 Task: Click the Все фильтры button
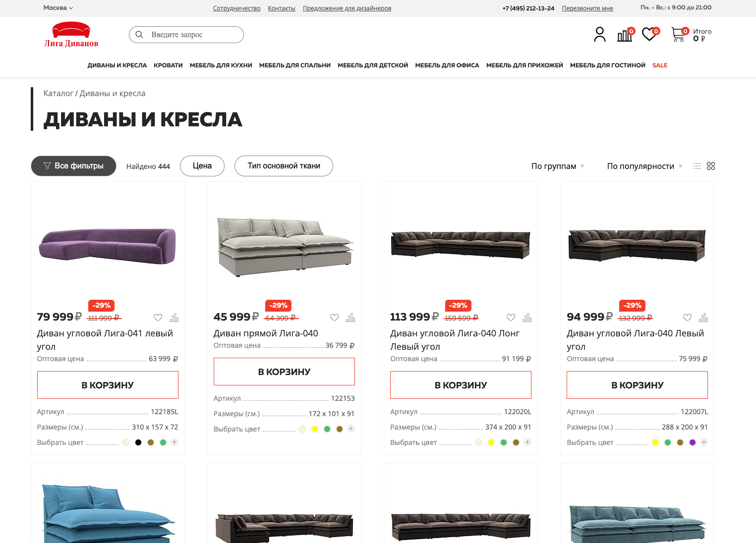[73, 166]
